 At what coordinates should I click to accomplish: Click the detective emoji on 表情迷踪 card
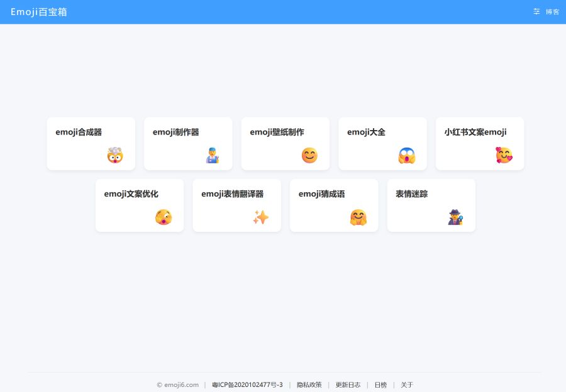455,217
